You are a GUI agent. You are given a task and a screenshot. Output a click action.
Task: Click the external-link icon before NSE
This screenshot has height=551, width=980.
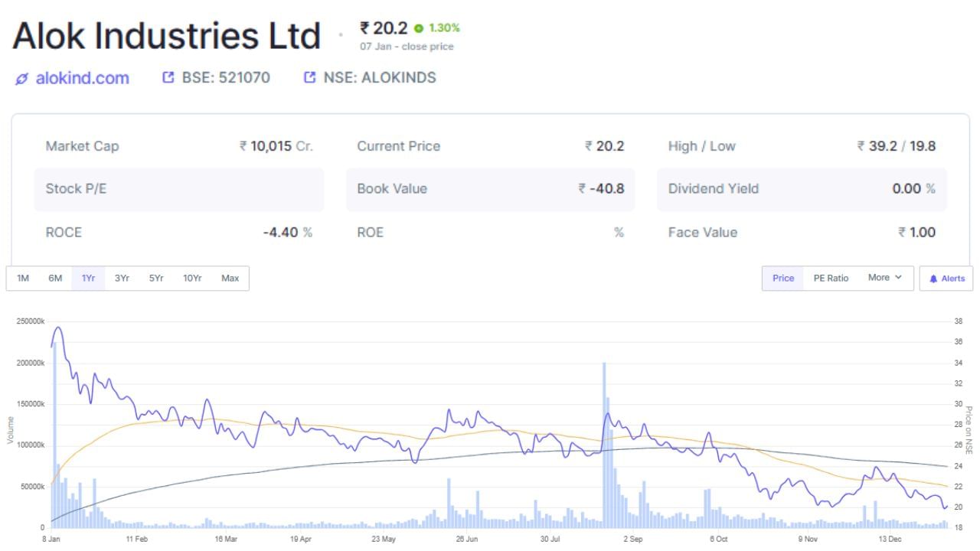tap(310, 77)
